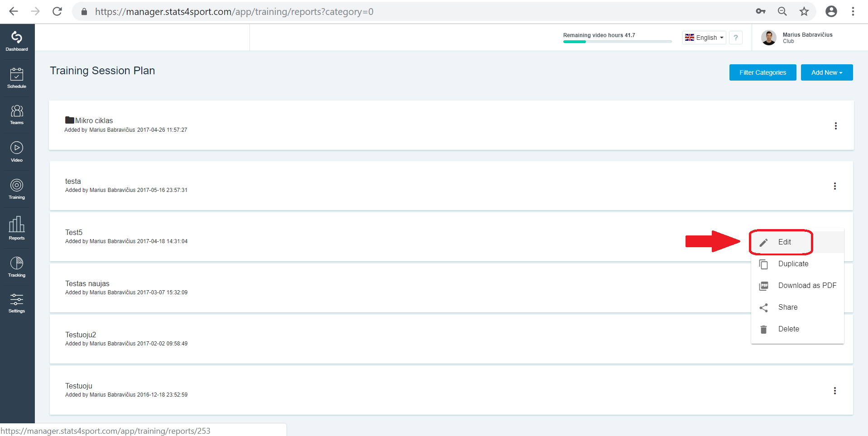
Task: Expand the Add New dropdown button
Action: point(827,72)
